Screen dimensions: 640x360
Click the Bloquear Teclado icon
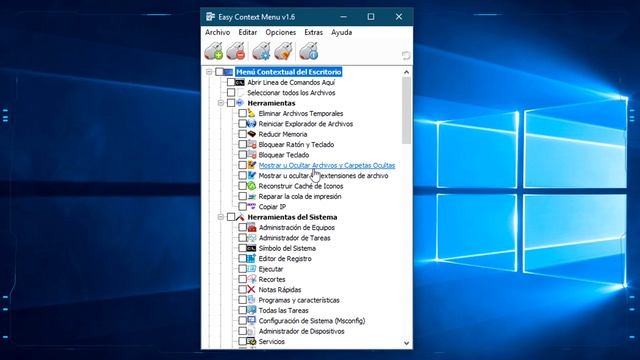pos(252,155)
